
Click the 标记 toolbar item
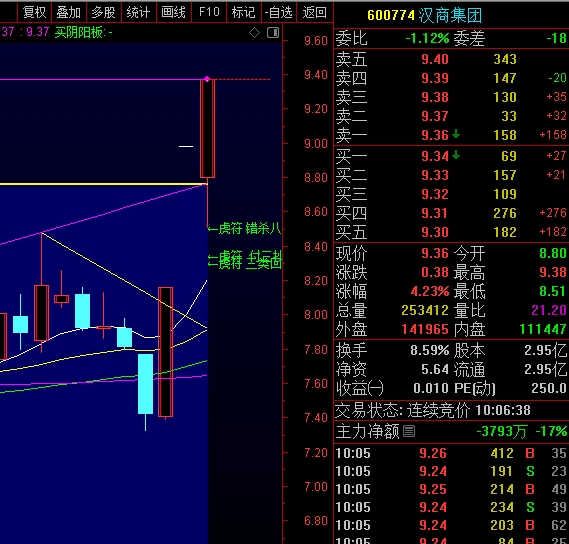[x=243, y=12]
